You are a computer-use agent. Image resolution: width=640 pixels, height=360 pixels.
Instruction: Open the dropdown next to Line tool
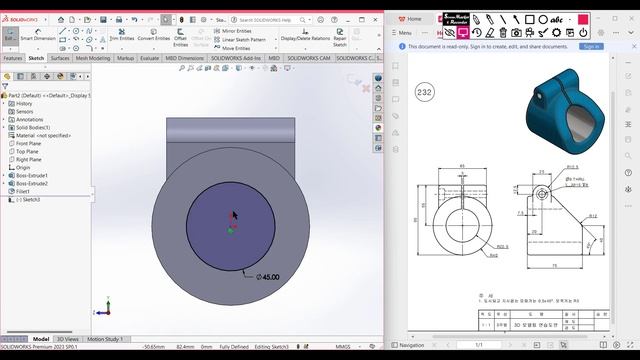click(69, 31)
